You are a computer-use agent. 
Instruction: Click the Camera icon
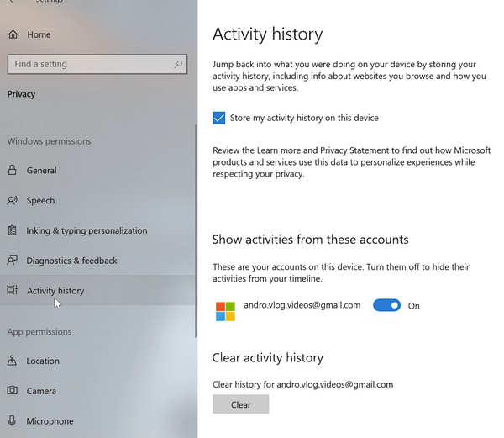click(12, 391)
